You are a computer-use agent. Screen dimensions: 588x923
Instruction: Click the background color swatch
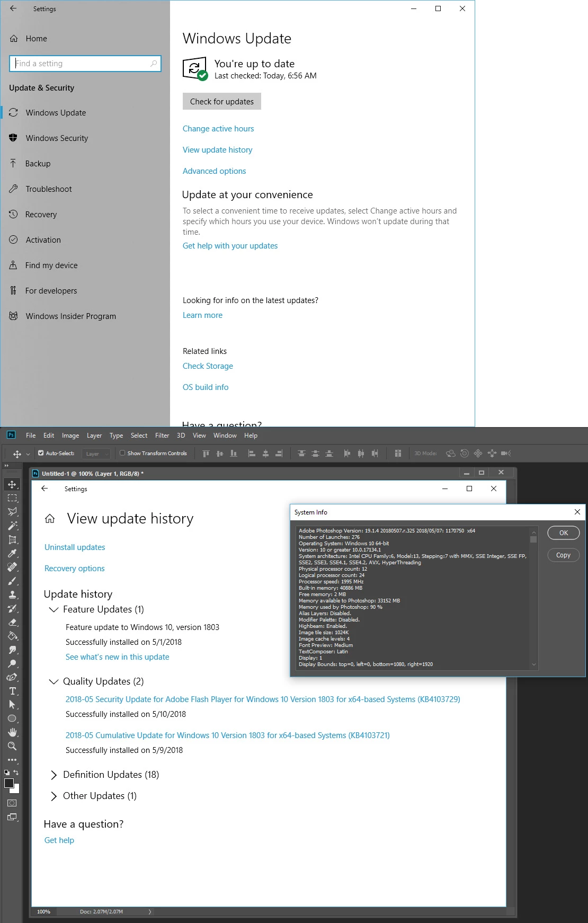[16, 789]
